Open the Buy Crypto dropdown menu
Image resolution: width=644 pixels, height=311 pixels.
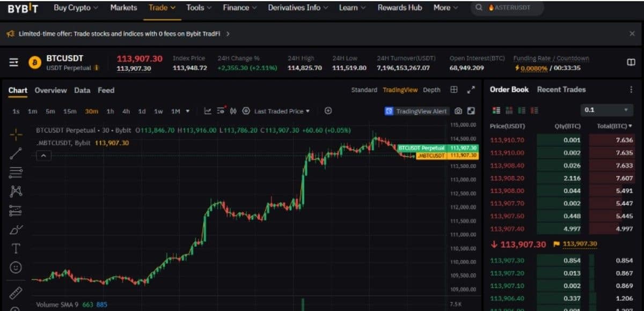click(x=76, y=8)
